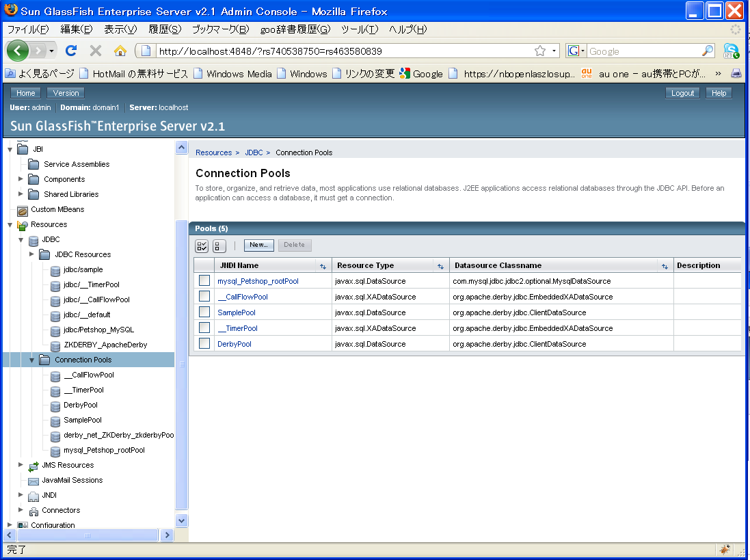Click the jdbc/sample database icon
Screen dimensions: 750x560
(x=55, y=271)
